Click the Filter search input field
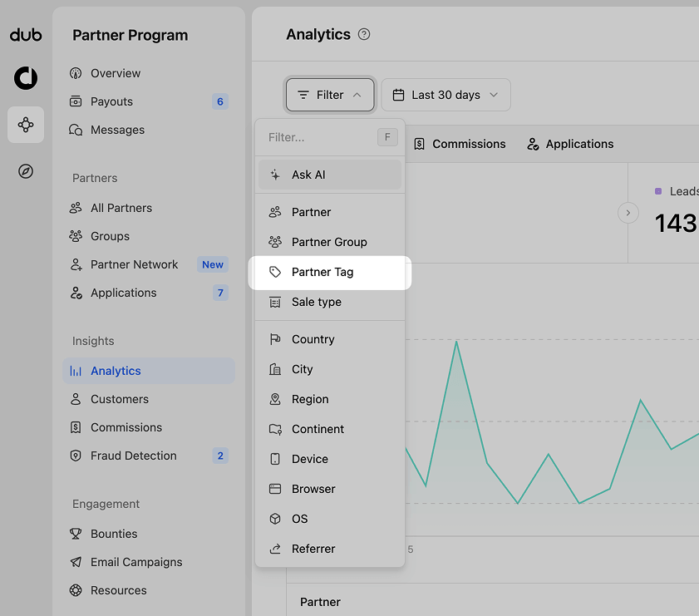The image size is (699, 616). tap(330, 137)
